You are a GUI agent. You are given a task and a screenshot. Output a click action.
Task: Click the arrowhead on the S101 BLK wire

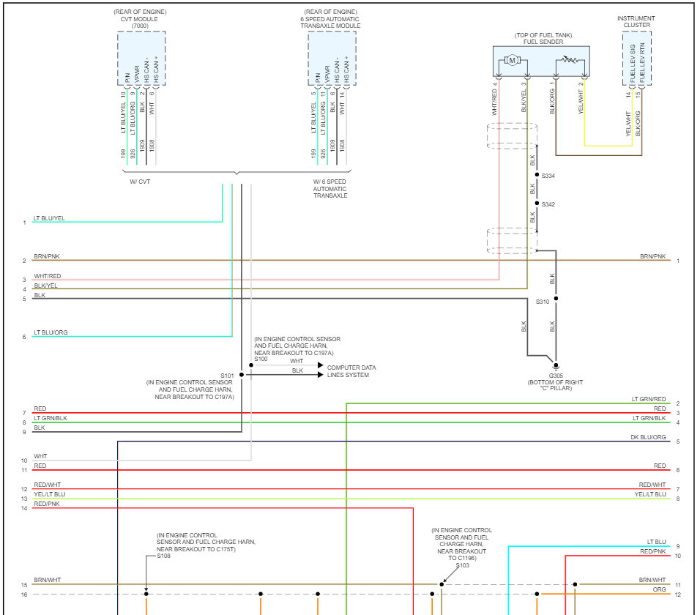[x=320, y=375]
